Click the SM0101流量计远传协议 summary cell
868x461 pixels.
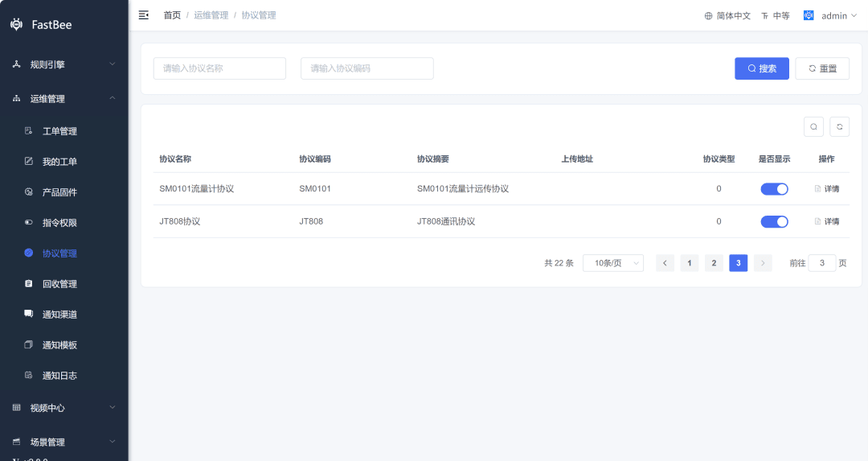(x=463, y=189)
